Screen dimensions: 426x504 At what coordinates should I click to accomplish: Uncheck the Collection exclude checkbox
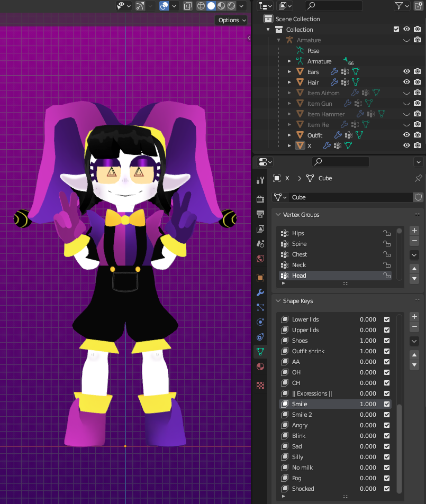coord(396,29)
